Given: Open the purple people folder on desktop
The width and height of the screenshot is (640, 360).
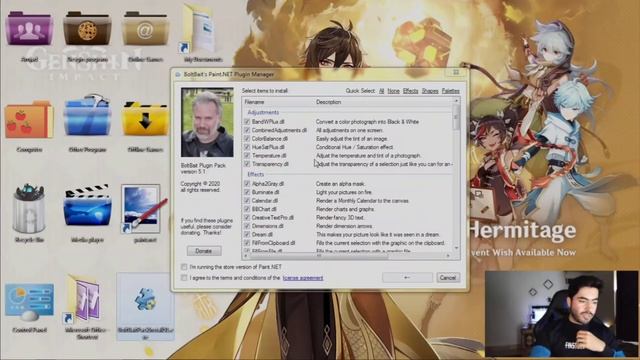Looking at the screenshot, I should coord(29,29).
